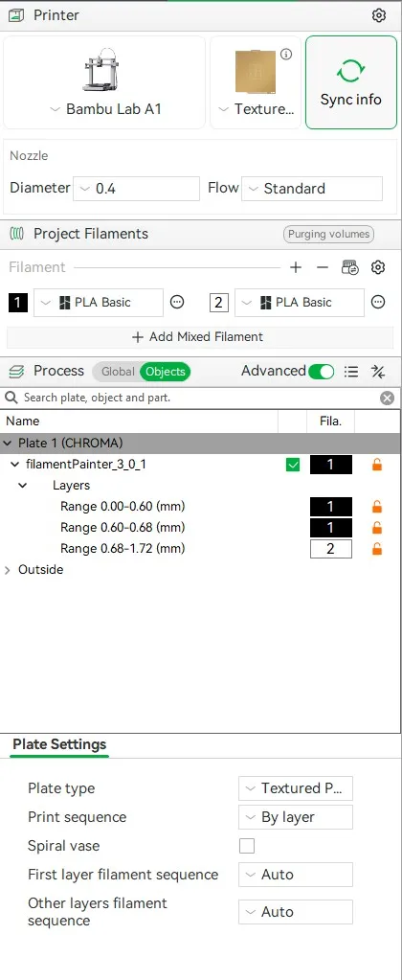Open Nozzle Diameter 0.4 dropdown
This screenshot has width=402, height=980.
click(136, 188)
